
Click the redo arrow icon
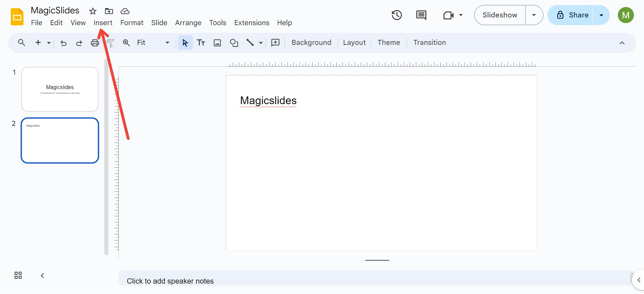(79, 43)
